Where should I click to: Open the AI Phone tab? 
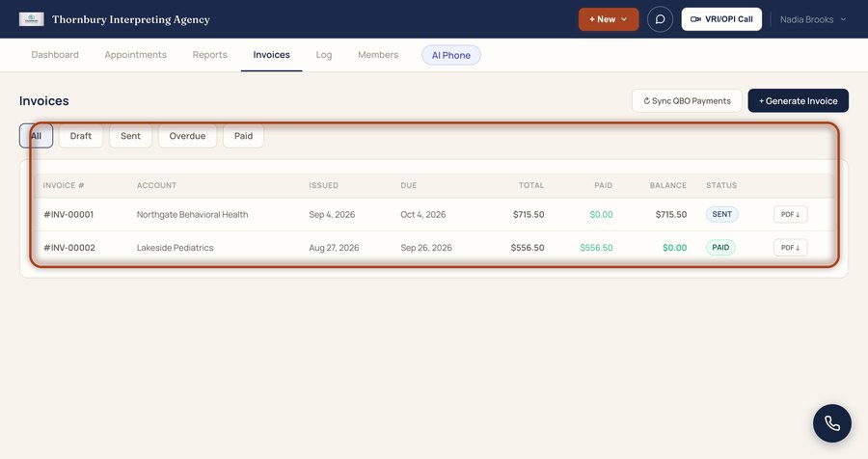pyautogui.click(x=451, y=55)
